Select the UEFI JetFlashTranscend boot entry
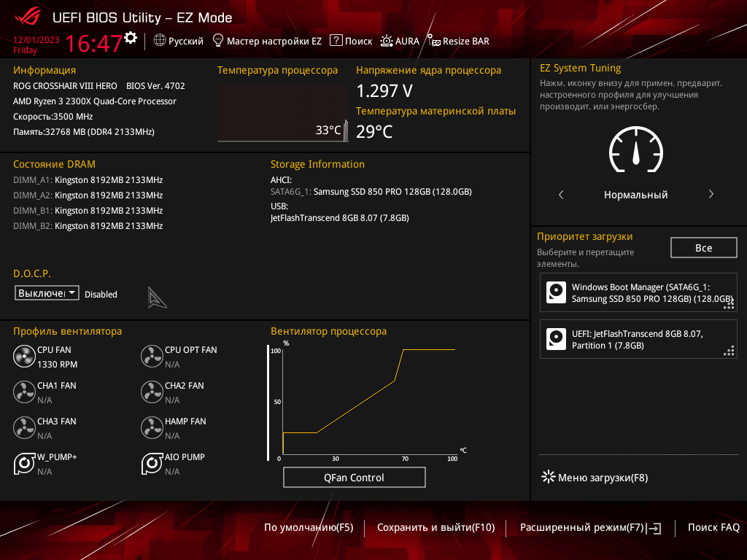The image size is (747, 560). [638, 339]
